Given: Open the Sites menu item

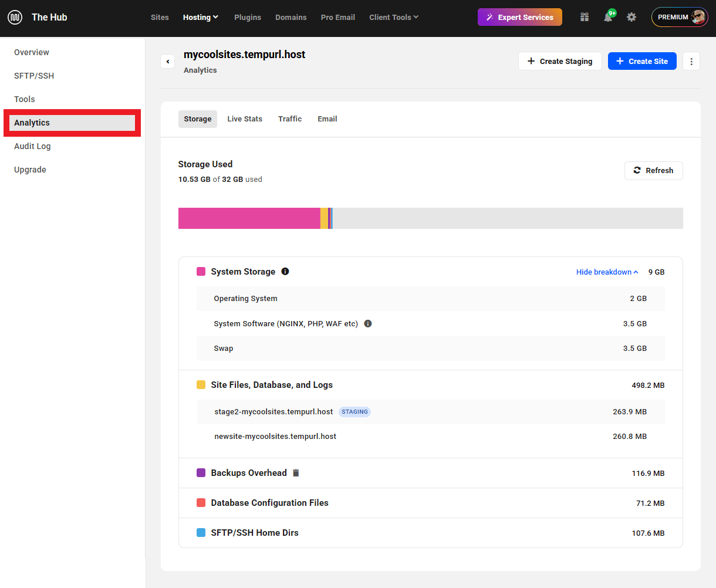Looking at the screenshot, I should point(160,17).
